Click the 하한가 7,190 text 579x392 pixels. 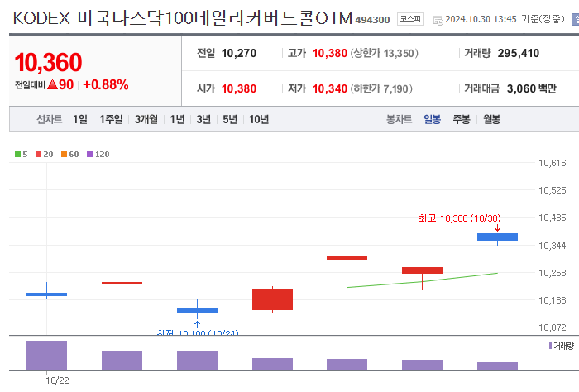point(381,88)
